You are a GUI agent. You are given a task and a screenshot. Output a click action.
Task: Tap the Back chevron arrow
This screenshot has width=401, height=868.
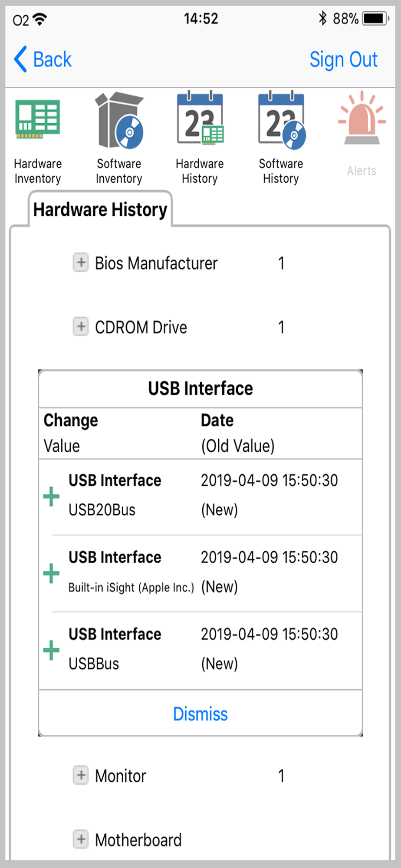pyautogui.click(x=20, y=59)
